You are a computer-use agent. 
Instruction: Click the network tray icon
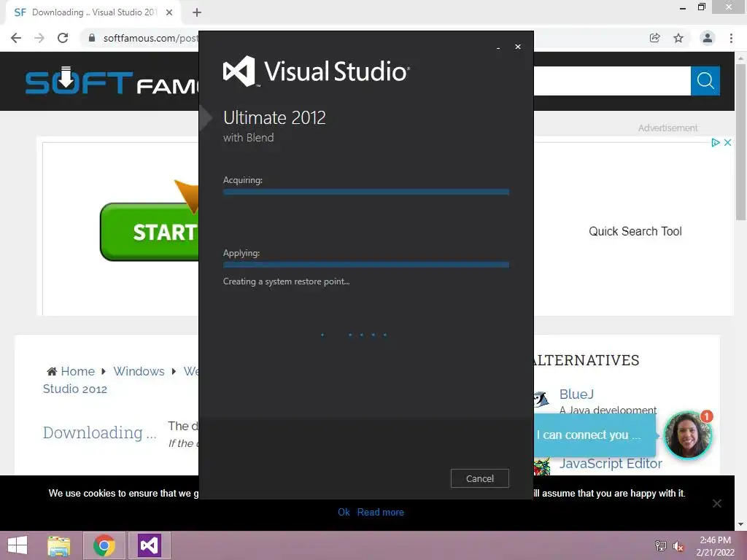(661, 545)
